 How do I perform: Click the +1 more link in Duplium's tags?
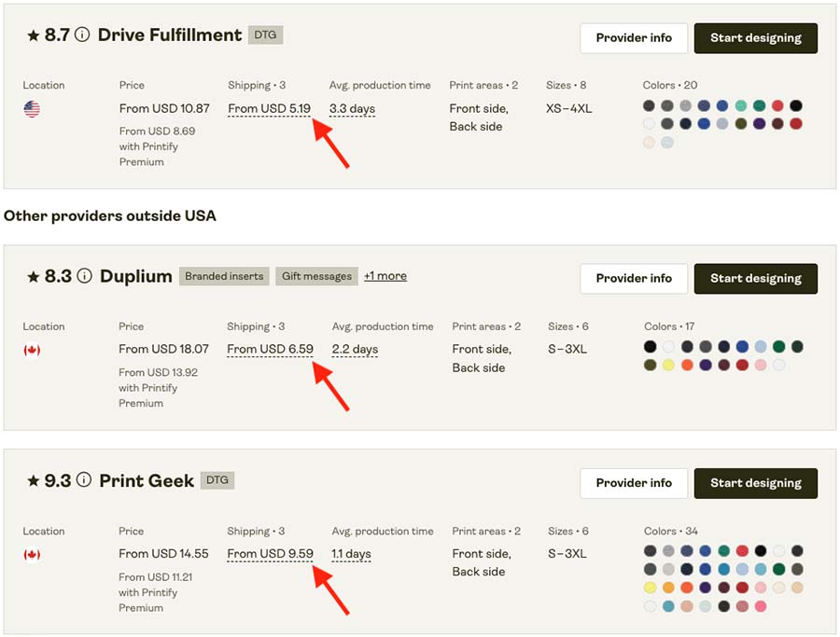tap(385, 276)
